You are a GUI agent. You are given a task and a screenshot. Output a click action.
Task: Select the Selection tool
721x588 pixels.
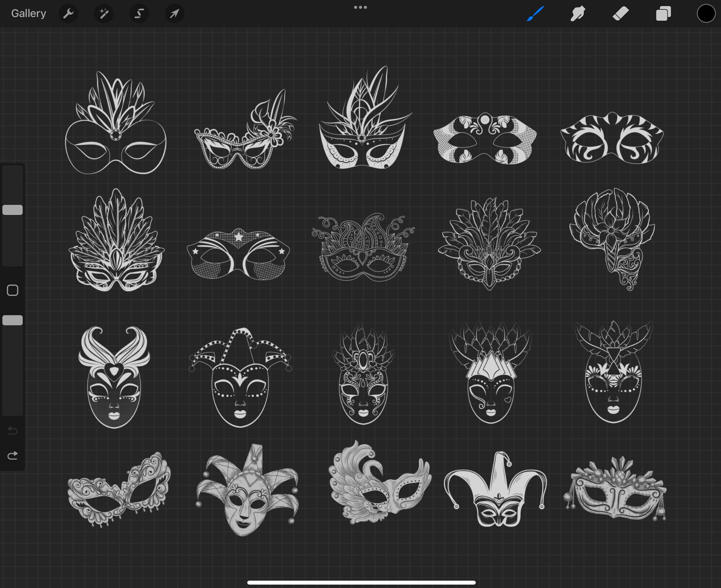tap(139, 13)
